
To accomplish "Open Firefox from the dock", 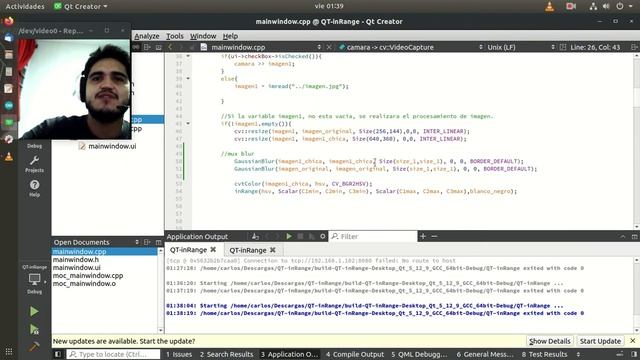I will [x=9, y=21].
